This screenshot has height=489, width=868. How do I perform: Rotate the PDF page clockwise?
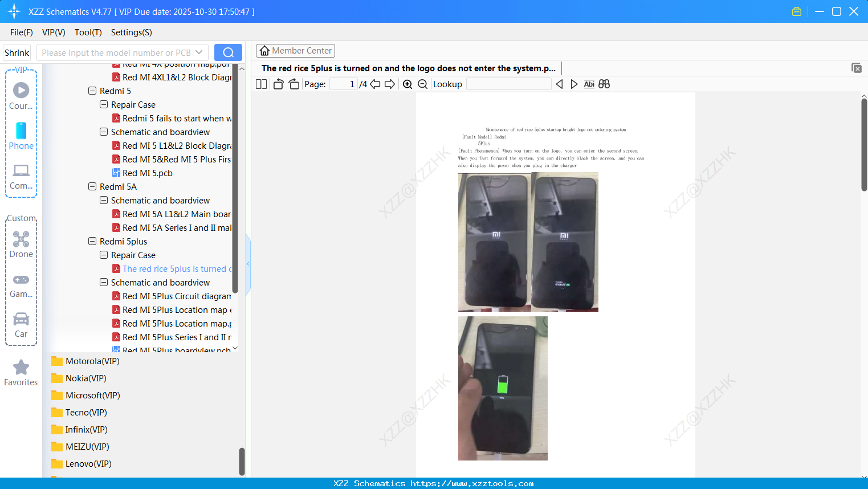294,84
